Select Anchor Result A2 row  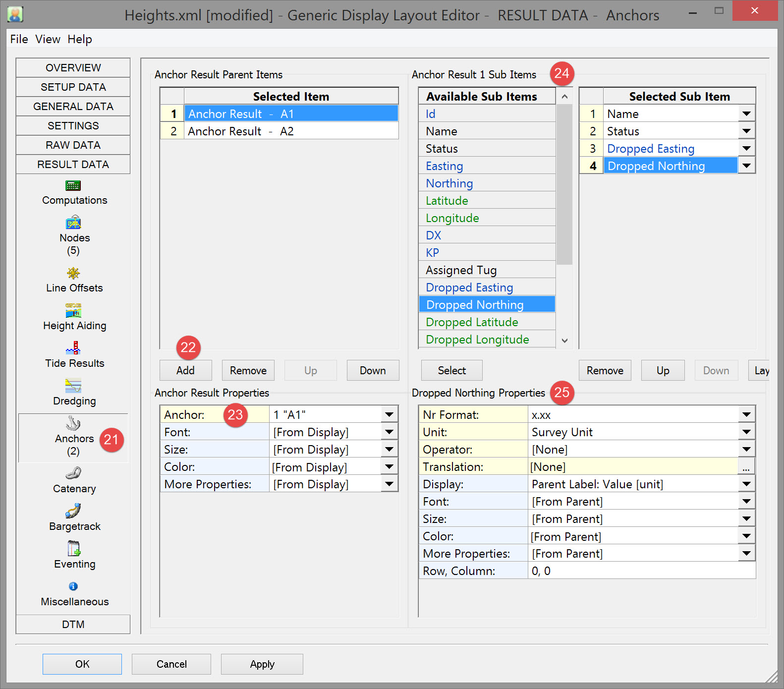click(291, 131)
